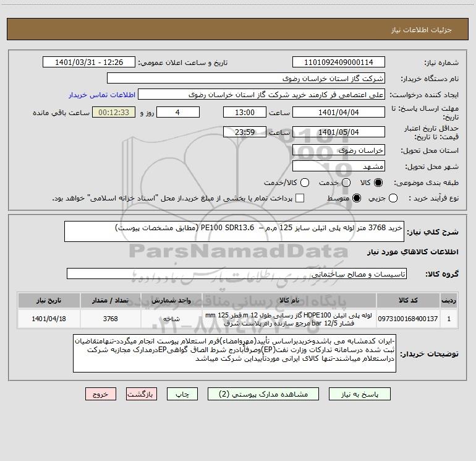Image resolution: width=476 pixels, height=461 pixels.
Task: Click the buyer notes text area
Action: pyautogui.click(x=234, y=353)
